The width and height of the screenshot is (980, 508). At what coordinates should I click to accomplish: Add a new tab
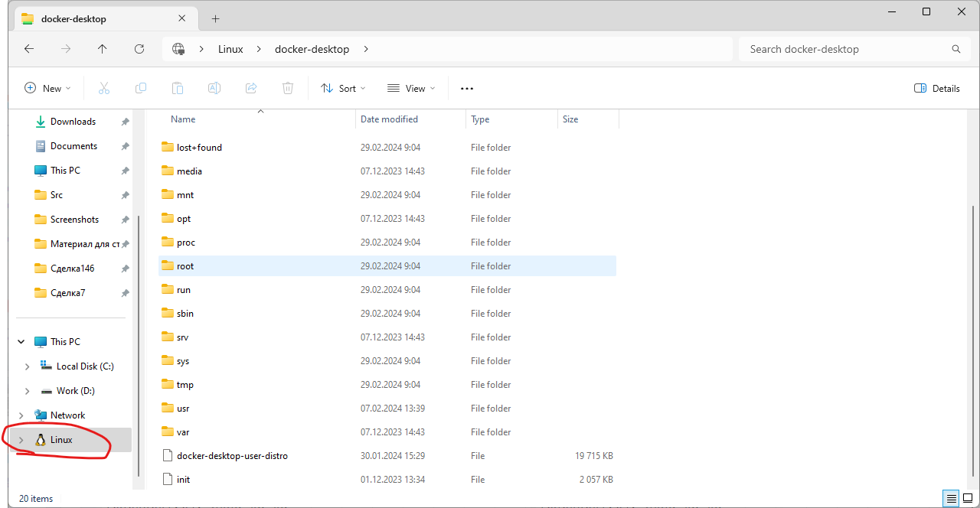(x=215, y=18)
